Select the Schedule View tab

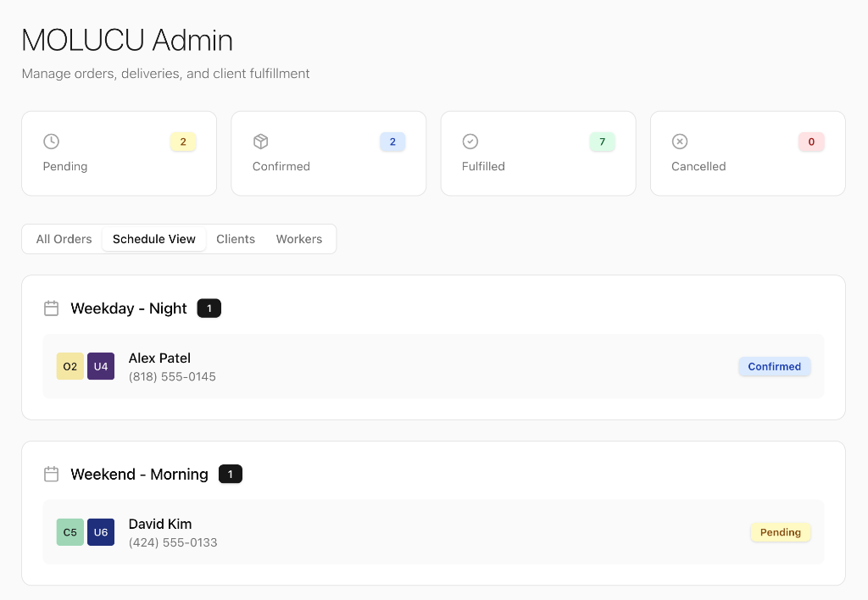coord(154,239)
